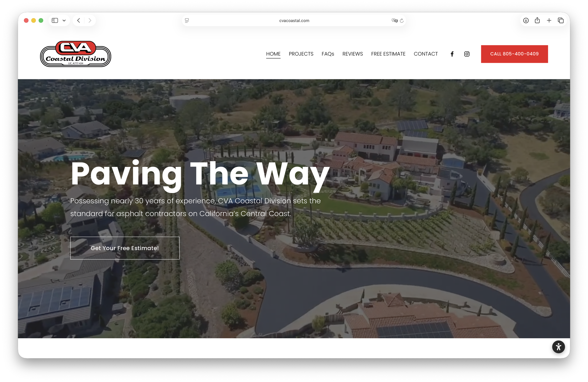Open the FAQs page

click(328, 54)
